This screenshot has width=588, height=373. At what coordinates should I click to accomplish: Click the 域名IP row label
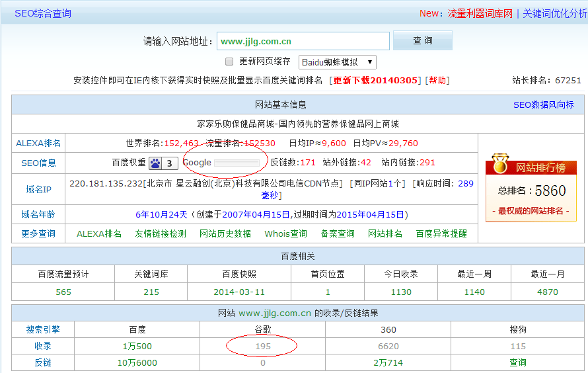(x=38, y=189)
